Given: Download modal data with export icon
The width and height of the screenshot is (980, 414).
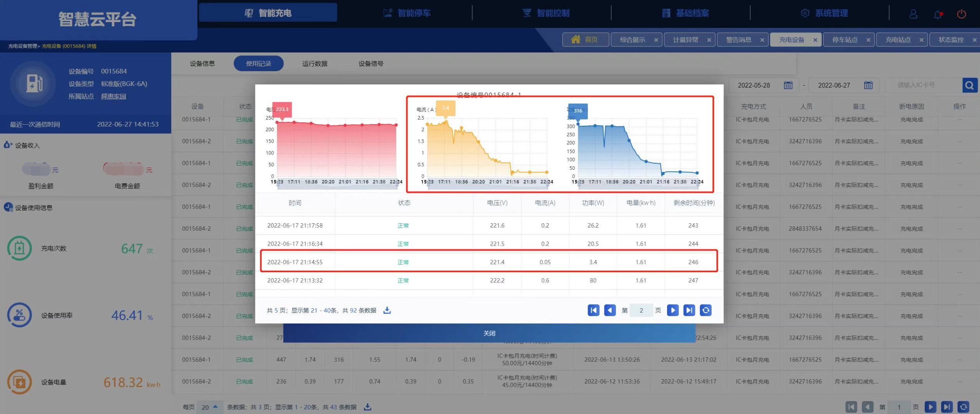Looking at the screenshot, I should pyautogui.click(x=387, y=310).
